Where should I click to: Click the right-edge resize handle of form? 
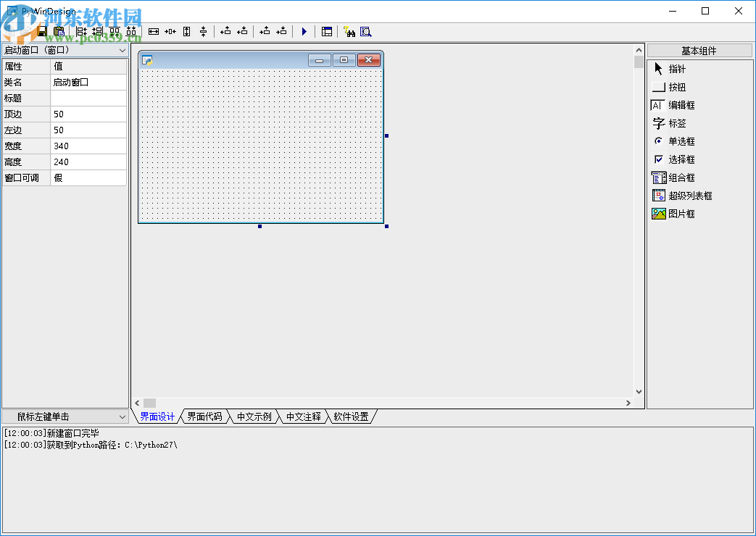click(x=386, y=136)
